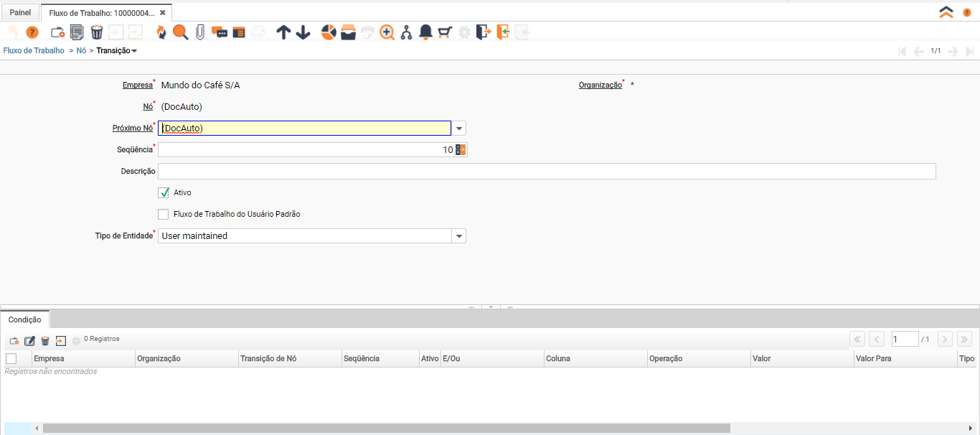The height and width of the screenshot is (435, 980).
Task: Delete record using toolbar trash icon
Action: click(x=97, y=32)
